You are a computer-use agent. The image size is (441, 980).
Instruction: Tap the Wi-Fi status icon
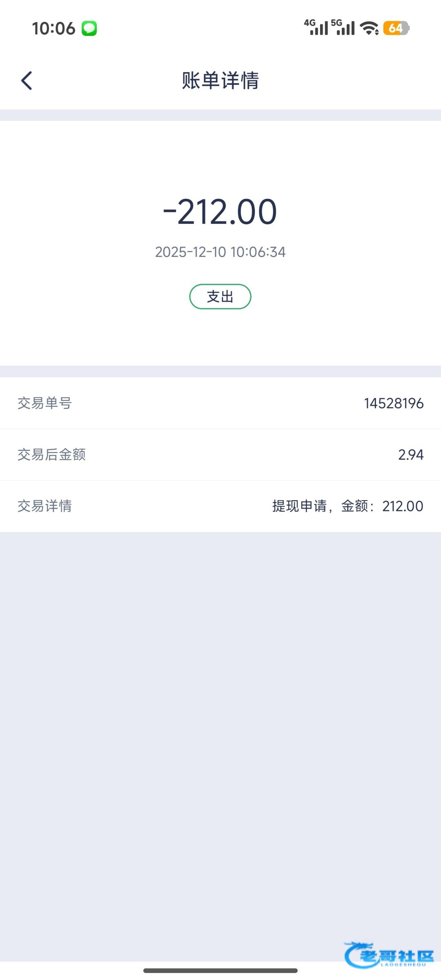(369, 28)
